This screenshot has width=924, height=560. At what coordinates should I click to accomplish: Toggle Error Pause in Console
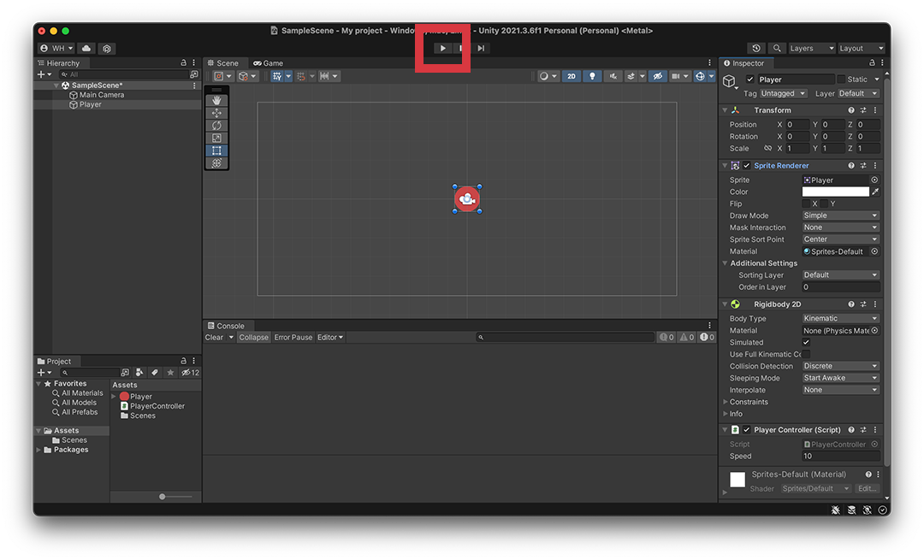pyautogui.click(x=293, y=338)
